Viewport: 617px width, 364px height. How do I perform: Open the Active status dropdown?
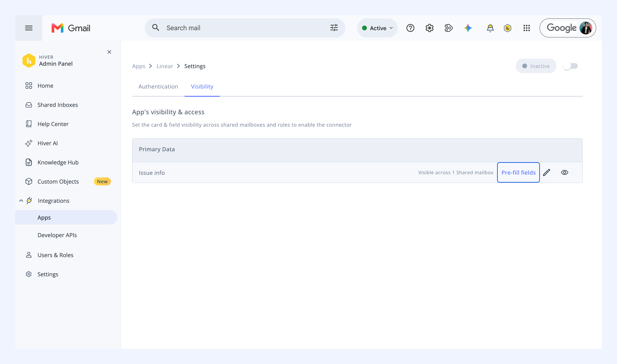(377, 28)
